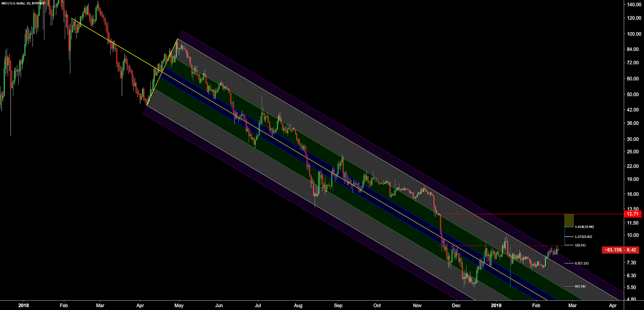
Task: Click the Aug label on time axis
Action: coord(298,306)
